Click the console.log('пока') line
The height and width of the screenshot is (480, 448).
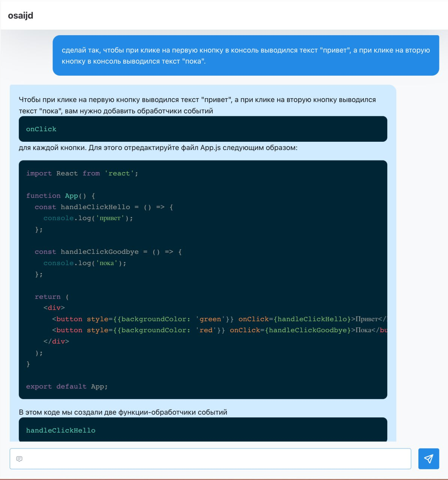(x=85, y=263)
